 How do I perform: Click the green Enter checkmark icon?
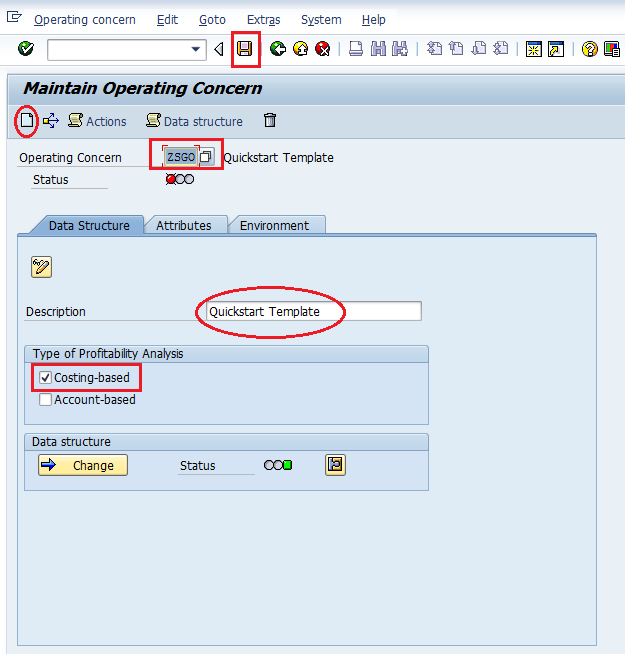click(x=26, y=49)
